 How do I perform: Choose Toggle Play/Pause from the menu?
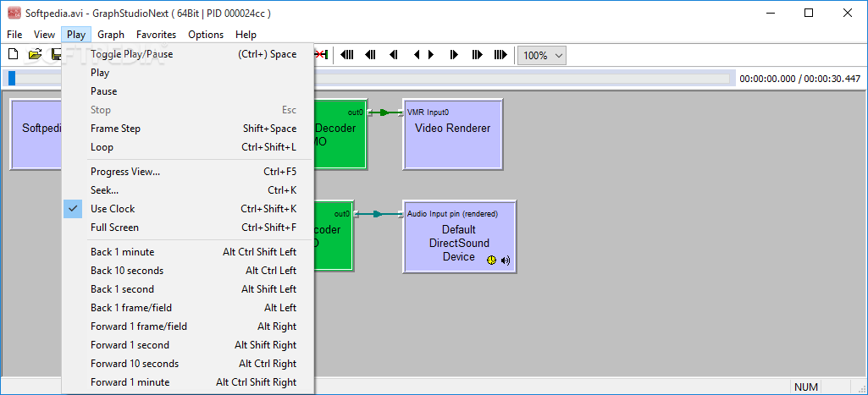click(188, 54)
